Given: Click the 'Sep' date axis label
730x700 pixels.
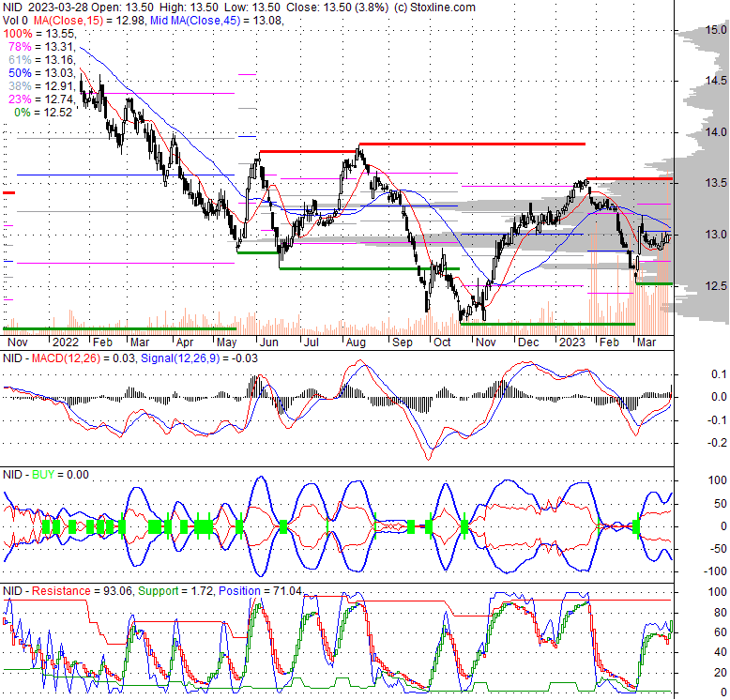Looking at the screenshot, I should (403, 342).
